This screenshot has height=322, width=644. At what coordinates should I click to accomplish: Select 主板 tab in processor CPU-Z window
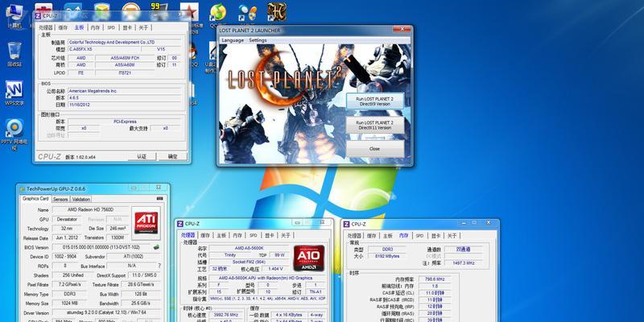click(221, 235)
